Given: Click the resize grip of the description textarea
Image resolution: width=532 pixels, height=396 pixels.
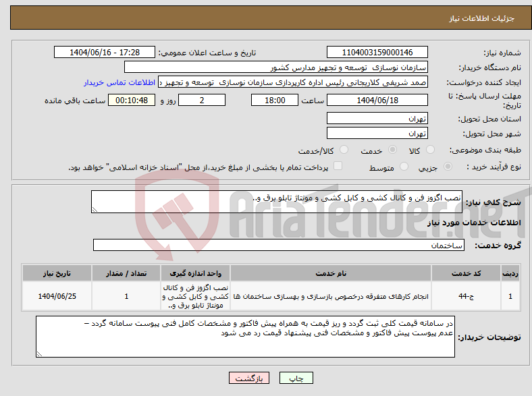Looking at the screenshot, I should [x=95, y=210].
